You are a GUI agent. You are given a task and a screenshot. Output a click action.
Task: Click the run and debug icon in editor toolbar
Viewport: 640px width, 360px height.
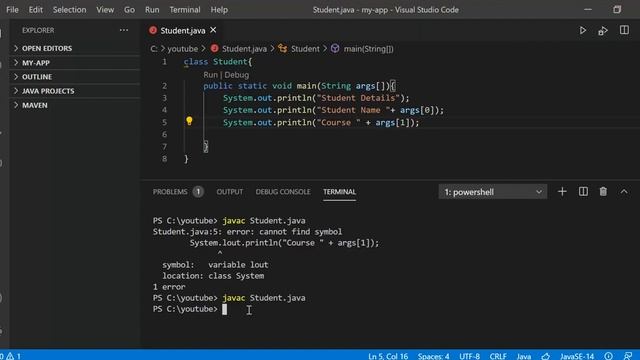click(x=603, y=31)
